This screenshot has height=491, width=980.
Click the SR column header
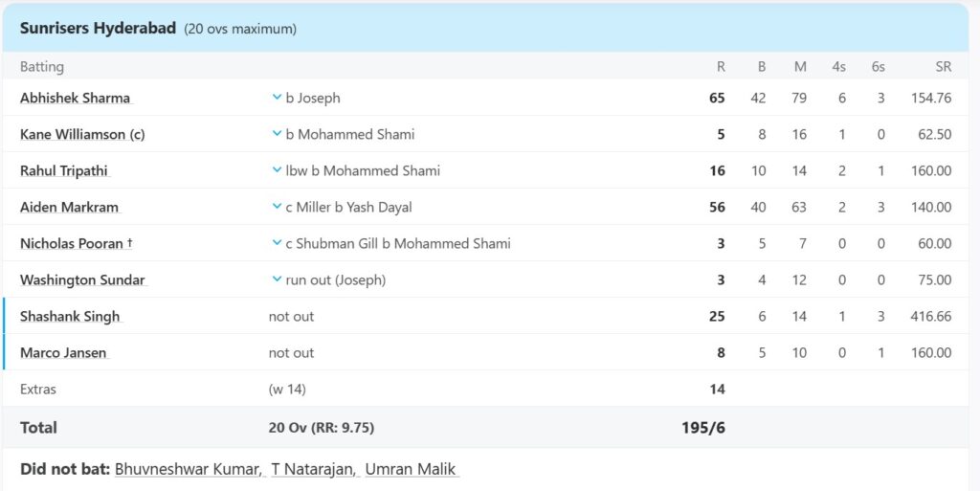pyautogui.click(x=943, y=67)
